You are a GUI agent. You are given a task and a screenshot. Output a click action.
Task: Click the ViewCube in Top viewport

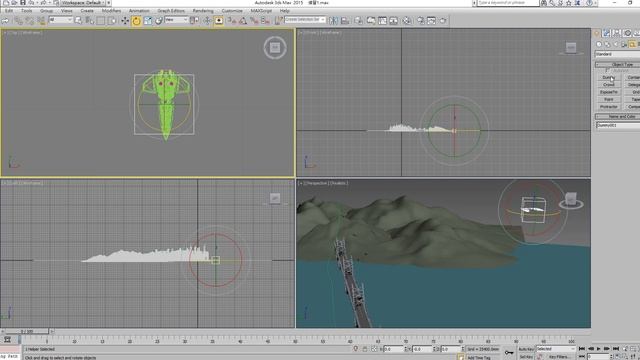point(275,48)
